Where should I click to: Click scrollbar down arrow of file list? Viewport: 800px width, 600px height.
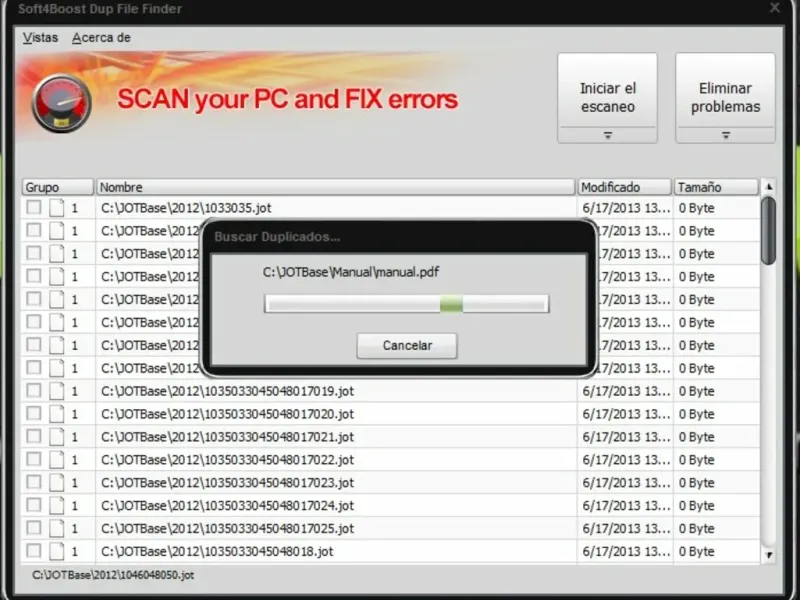tap(769, 555)
